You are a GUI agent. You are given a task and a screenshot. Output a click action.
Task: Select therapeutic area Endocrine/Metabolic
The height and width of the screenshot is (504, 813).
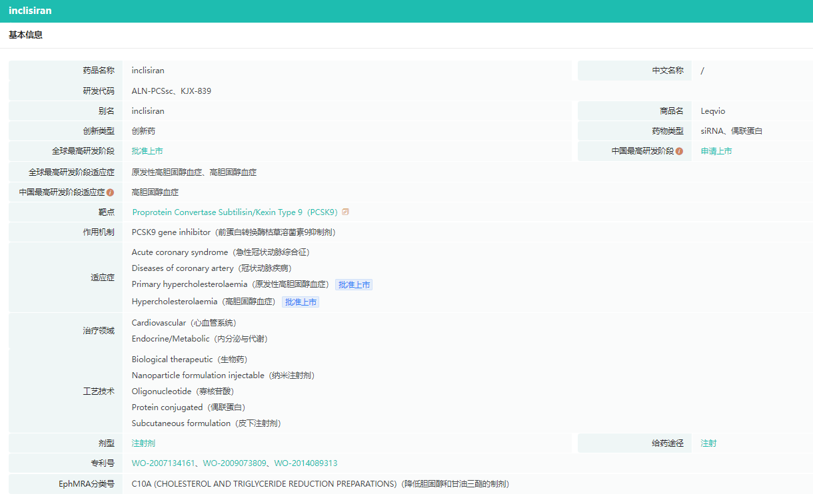(x=171, y=339)
